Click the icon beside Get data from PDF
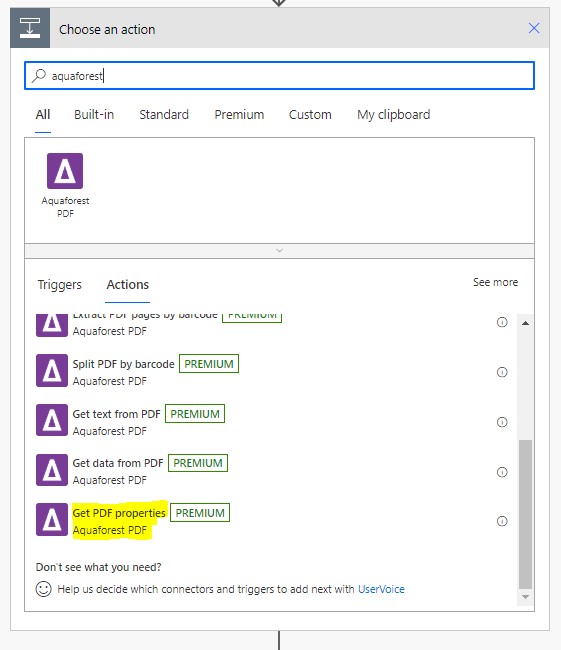Screen dimensions: 561x650 point(52,470)
